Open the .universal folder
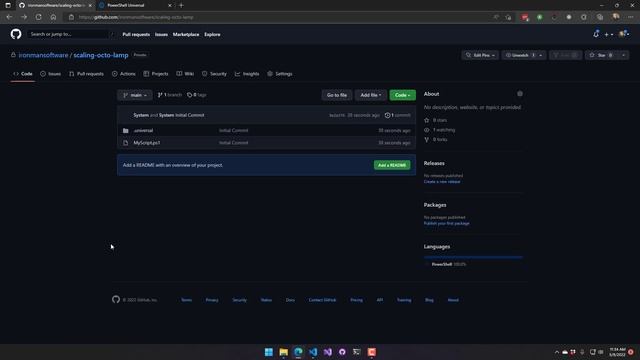 [x=143, y=131]
